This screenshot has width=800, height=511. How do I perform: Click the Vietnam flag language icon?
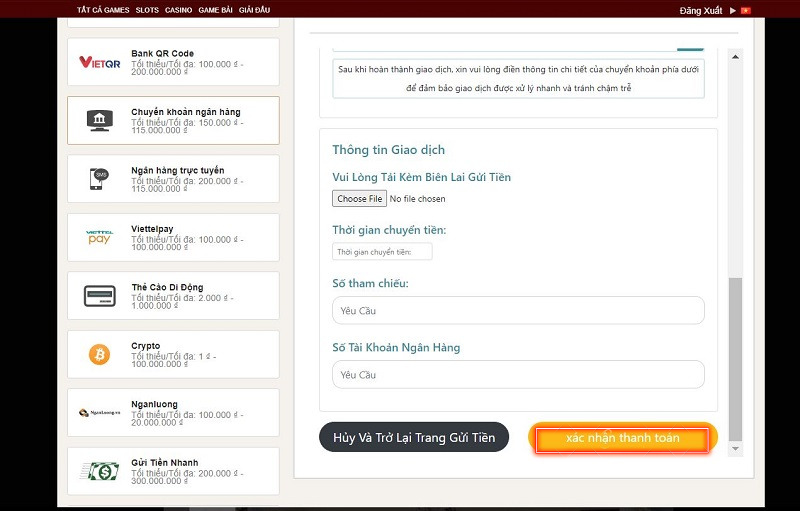[x=745, y=9]
